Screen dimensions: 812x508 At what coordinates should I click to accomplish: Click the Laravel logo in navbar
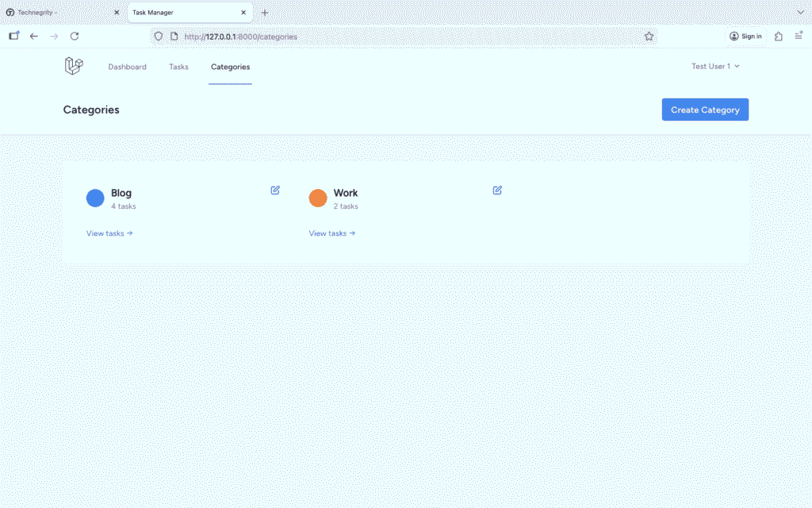74,67
